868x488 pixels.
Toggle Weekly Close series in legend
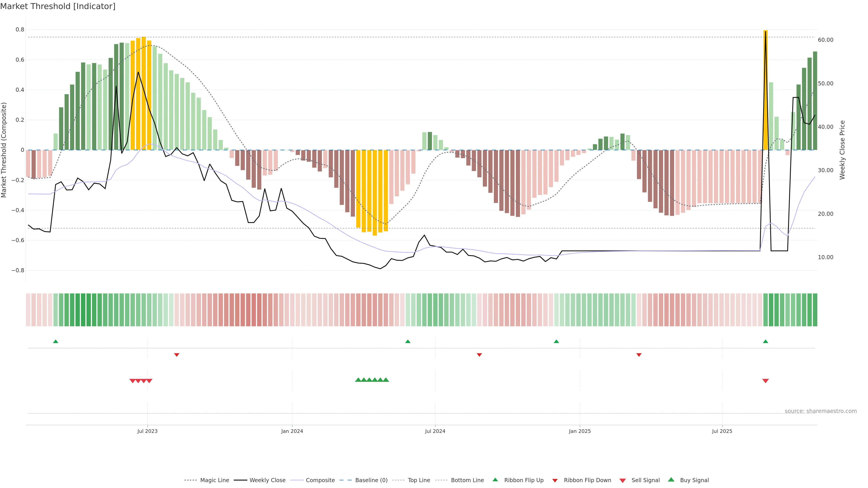tap(267, 480)
